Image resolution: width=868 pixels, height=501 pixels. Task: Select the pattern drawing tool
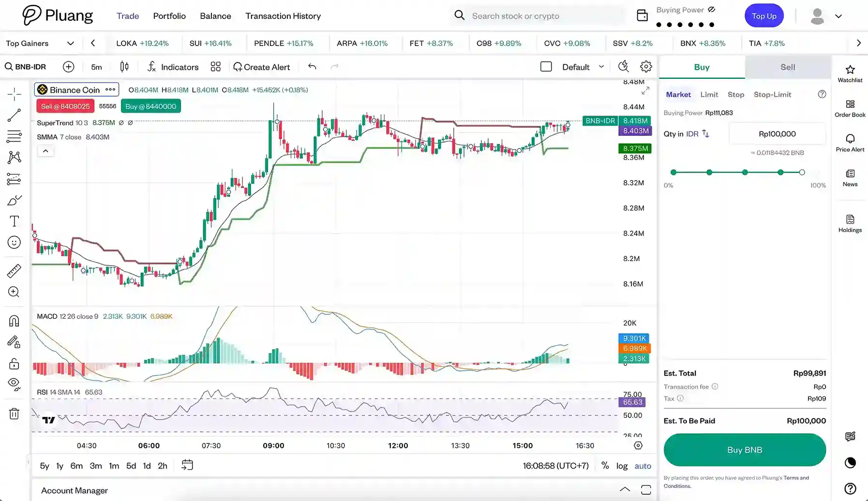[14, 157]
